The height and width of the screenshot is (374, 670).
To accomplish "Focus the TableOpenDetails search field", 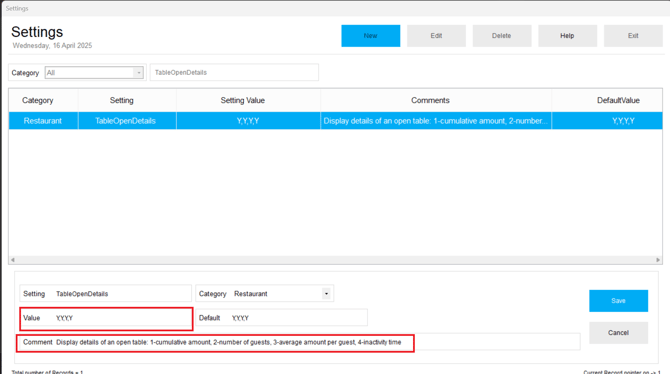I will pyautogui.click(x=234, y=72).
